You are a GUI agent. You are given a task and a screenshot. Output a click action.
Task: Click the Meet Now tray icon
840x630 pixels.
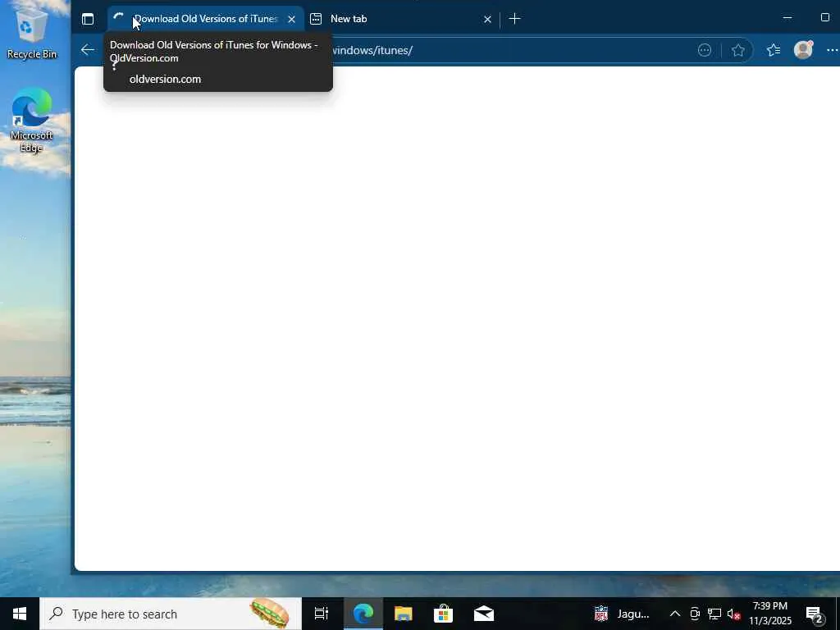click(x=695, y=614)
